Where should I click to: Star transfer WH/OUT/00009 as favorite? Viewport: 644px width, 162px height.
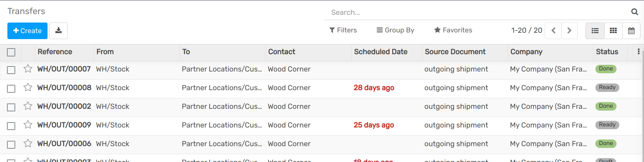click(28, 125)
